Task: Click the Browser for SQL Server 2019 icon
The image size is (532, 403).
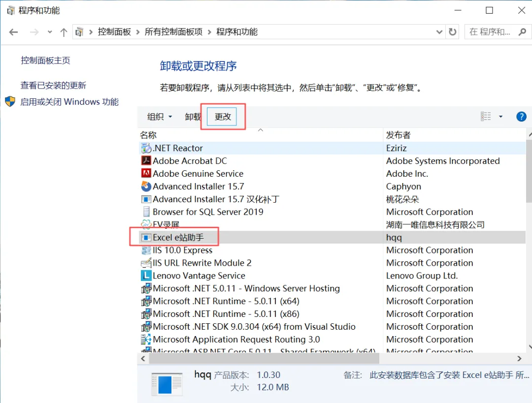Action: [x=146, y=212]
